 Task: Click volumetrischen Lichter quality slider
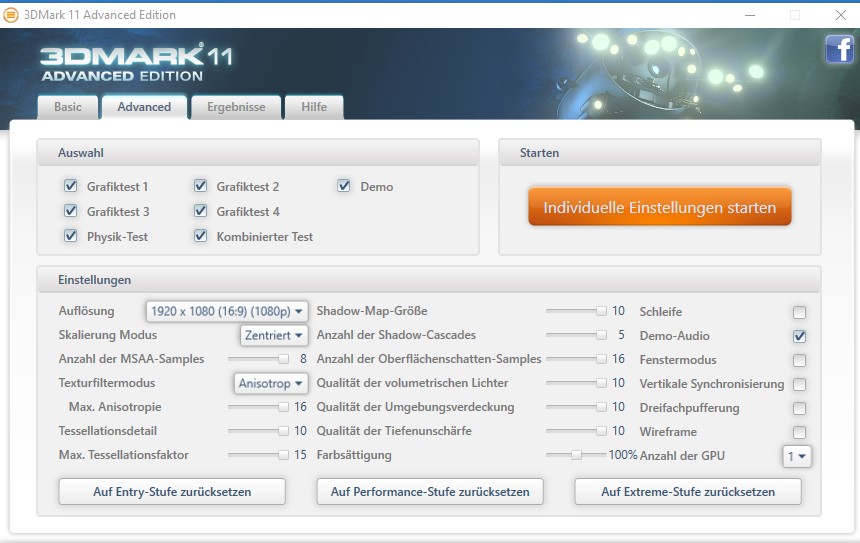tap(576, 383)
